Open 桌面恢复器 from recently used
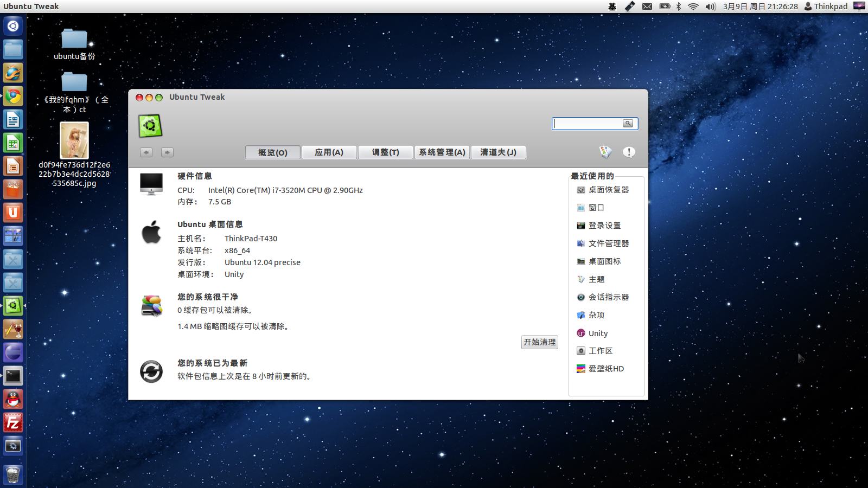868x488 pixels. [603, 190]
